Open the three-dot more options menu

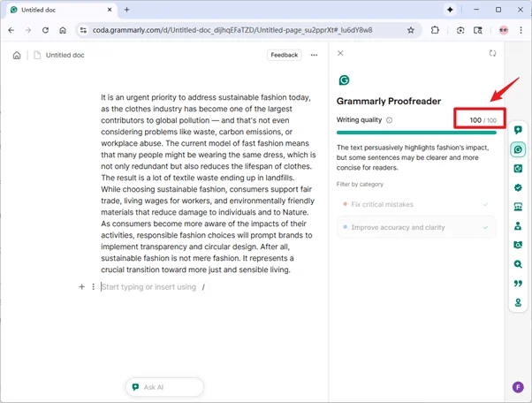[314, 55]
